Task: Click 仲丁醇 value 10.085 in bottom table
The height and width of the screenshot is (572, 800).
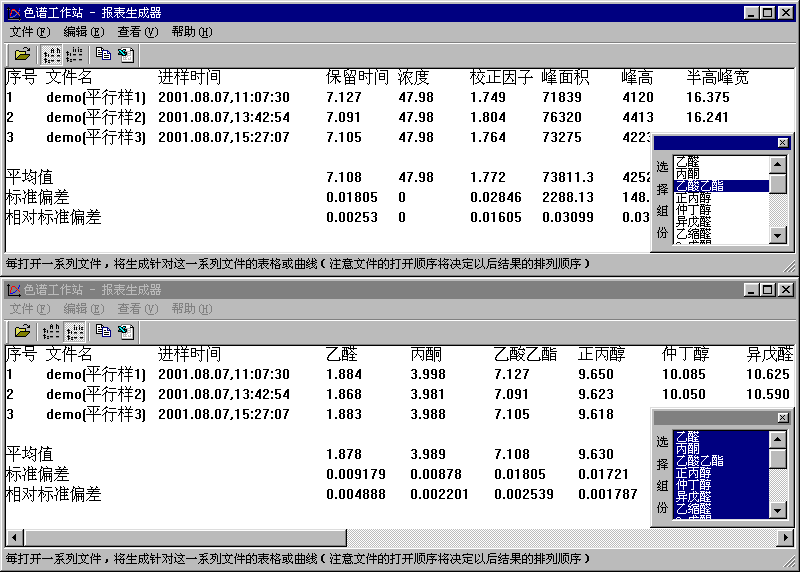Action: click(x=684, y=375)
